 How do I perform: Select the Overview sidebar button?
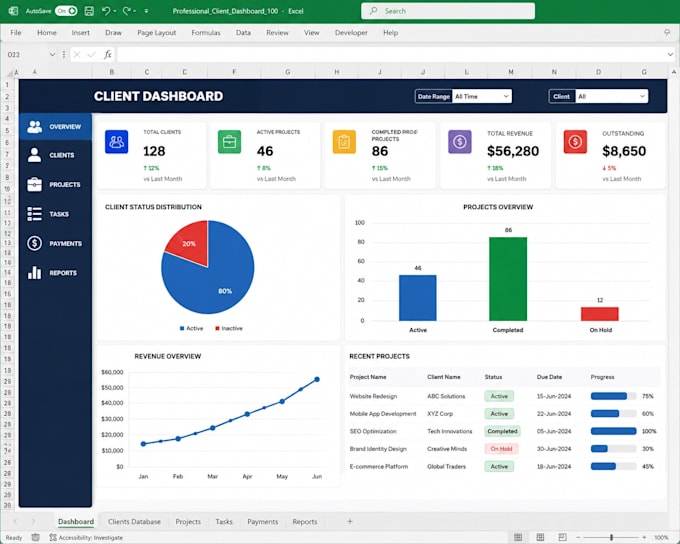click(55, 127)
